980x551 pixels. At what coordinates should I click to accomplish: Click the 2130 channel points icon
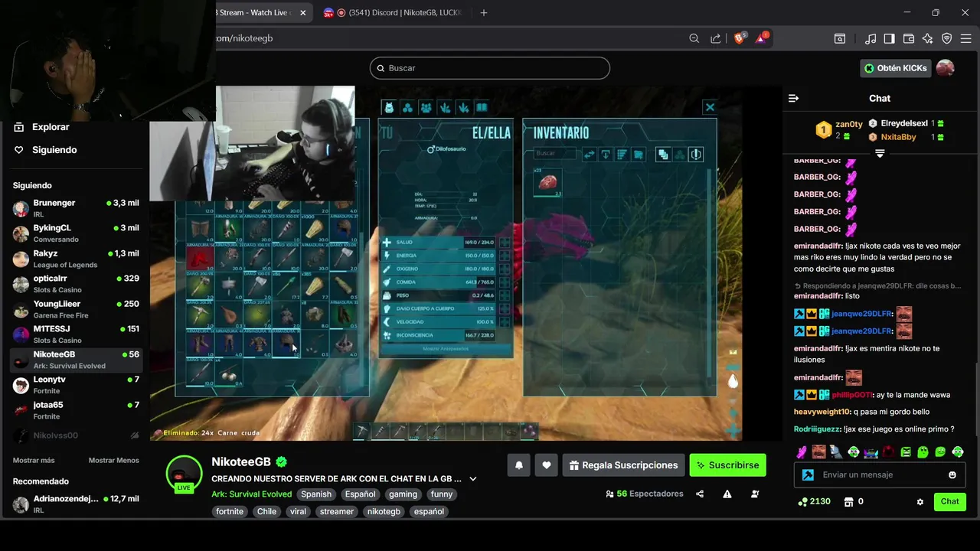click(x=802, y=502)
